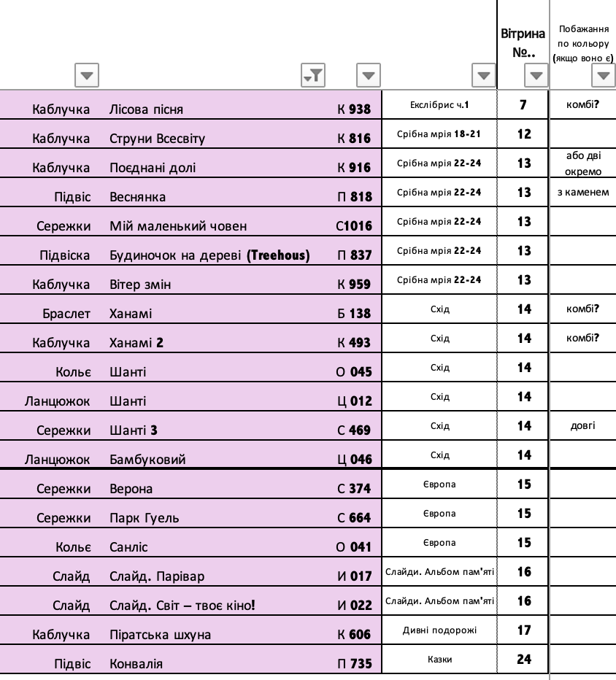
Task: Select the showcase number cell 17
Action: tap(523, 630)
